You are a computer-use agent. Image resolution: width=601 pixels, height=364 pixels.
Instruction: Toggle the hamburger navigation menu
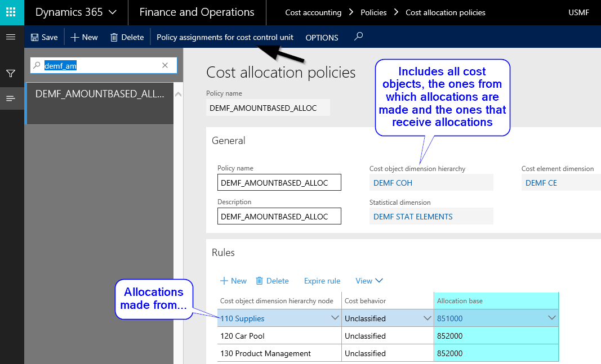(10, 37)
